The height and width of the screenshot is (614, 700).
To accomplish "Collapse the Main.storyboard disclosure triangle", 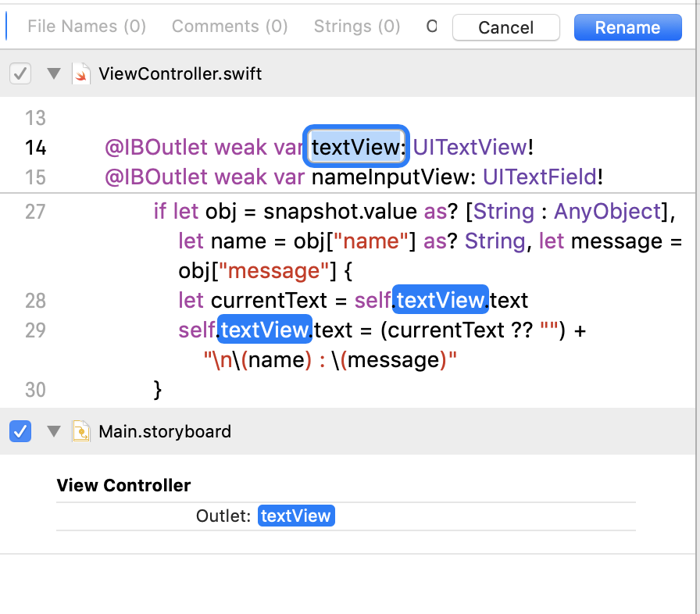I will pyautogui.click(x=54, y=431).
